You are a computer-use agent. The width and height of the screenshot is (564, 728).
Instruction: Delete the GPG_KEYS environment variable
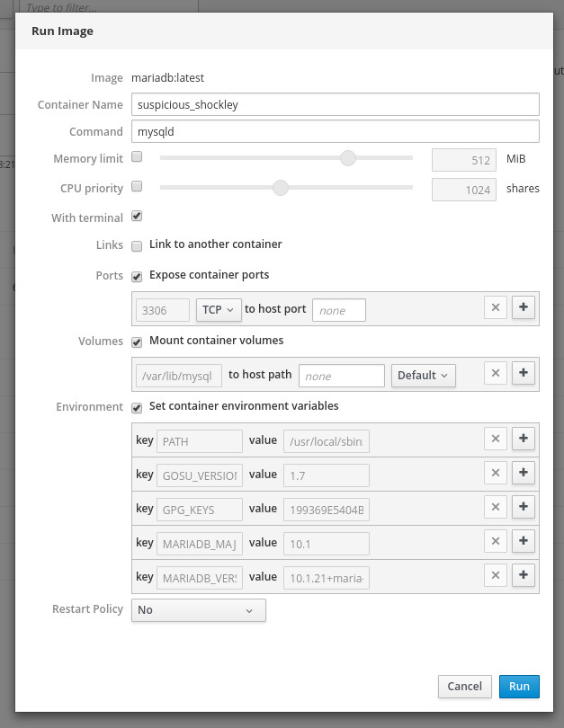click(495, 508)
